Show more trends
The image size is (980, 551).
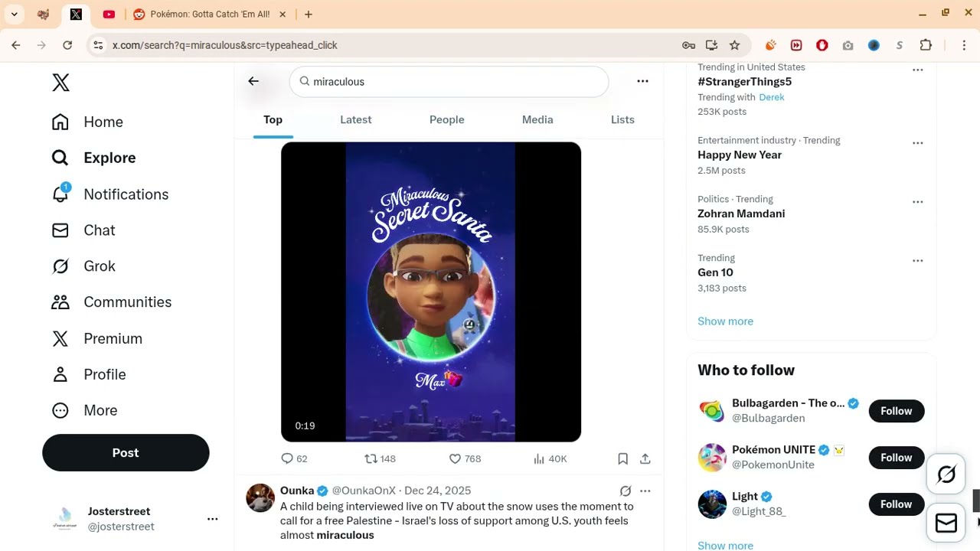[725, 321]
